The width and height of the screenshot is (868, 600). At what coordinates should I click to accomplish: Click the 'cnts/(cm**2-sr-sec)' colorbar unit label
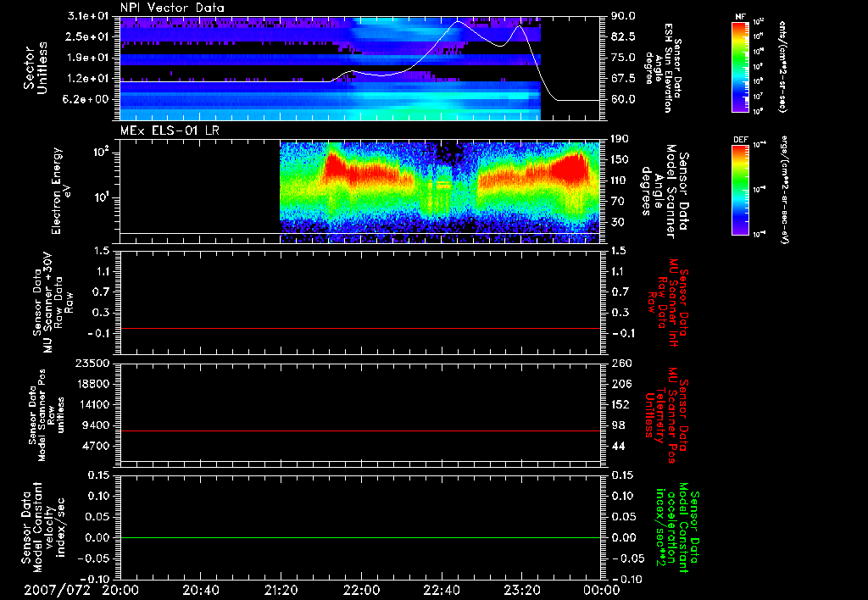[782, 67]
